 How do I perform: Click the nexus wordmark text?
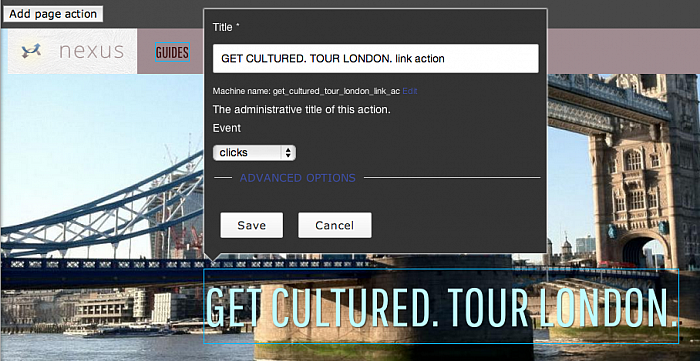91,51
